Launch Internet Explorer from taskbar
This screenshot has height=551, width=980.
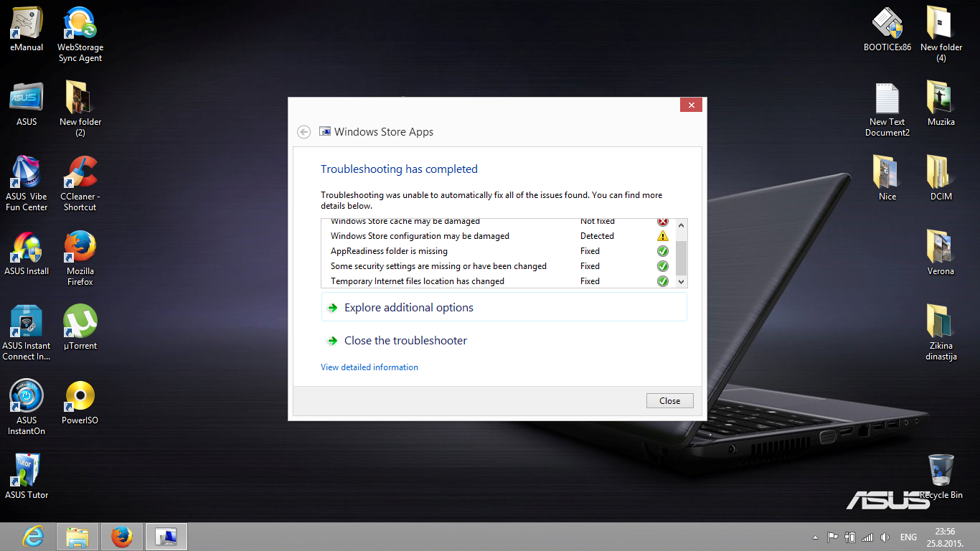coord(33,537)
